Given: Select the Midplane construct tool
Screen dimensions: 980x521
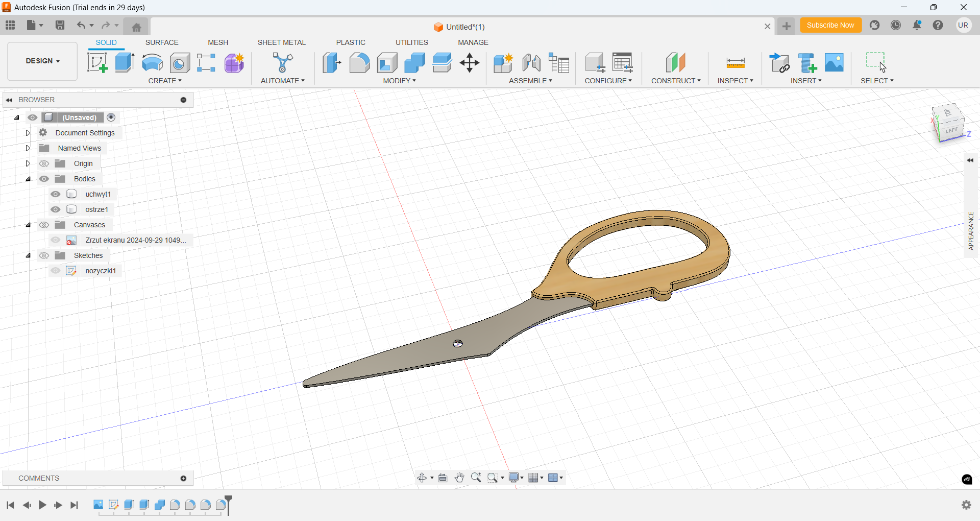Looking at the screenshot, I should (x=676, y=63).
